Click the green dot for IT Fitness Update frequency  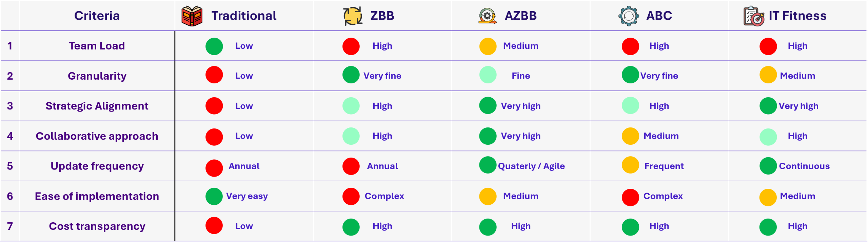click(x=768, y=166)
